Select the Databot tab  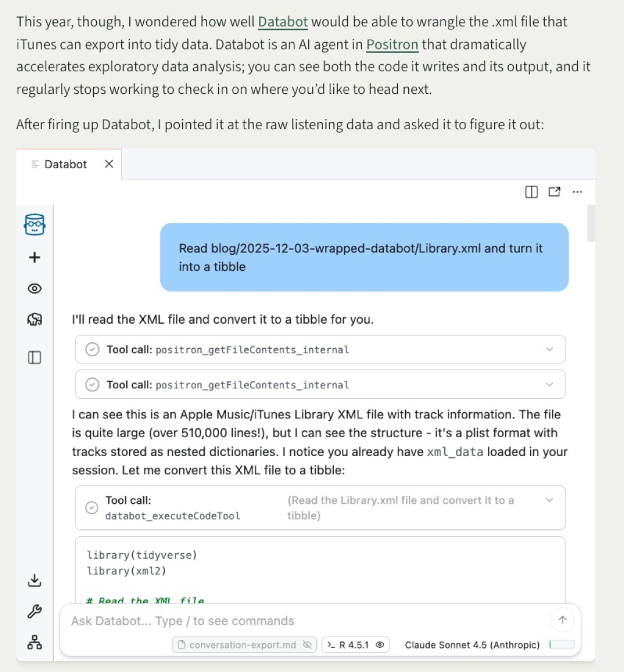[x=65, y=164]
